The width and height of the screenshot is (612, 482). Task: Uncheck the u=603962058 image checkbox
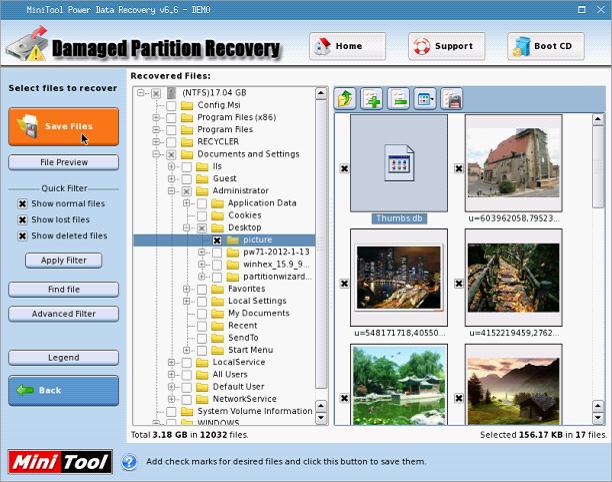pyautogui.click(x=459, y=169)
